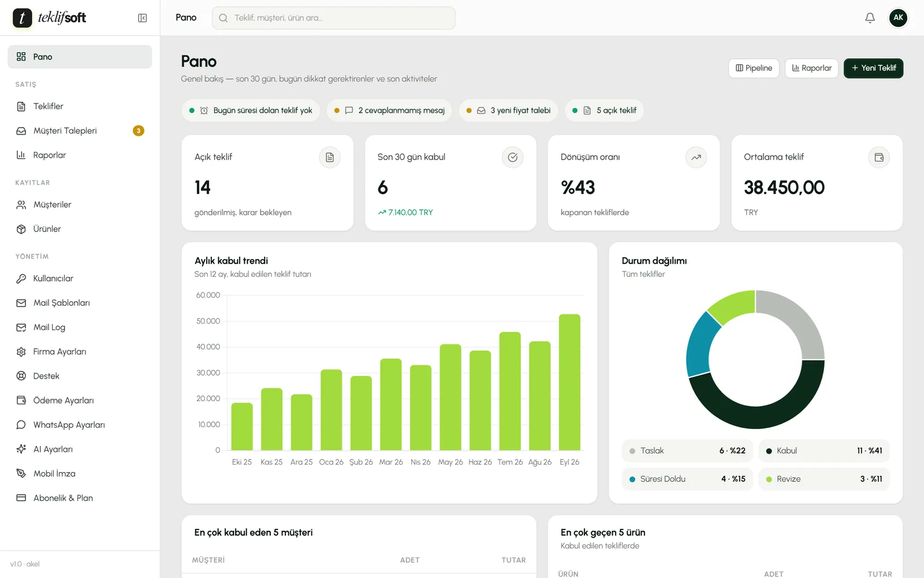Image resolution: width=924 pixels, height=578 pixels.
Task: Click the Eyl 26 bar in chart
Action: (569, 382)
